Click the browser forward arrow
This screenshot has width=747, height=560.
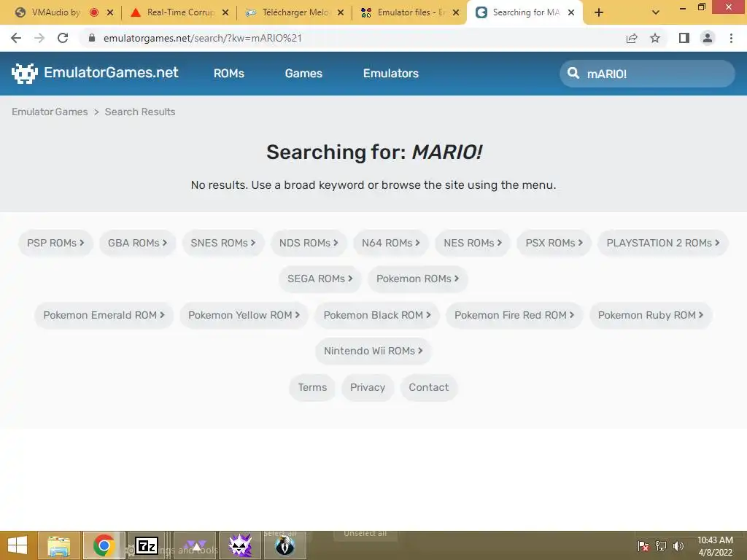coord(39,38)
